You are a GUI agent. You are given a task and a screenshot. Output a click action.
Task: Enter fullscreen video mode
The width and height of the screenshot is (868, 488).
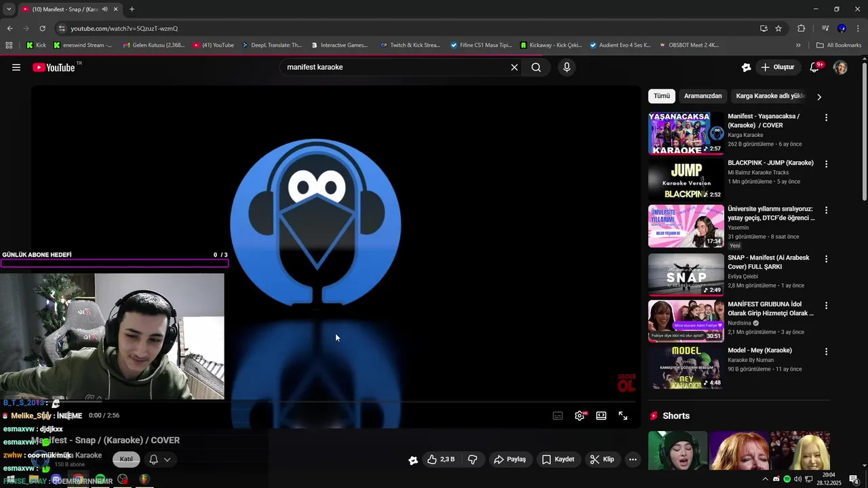623,415
